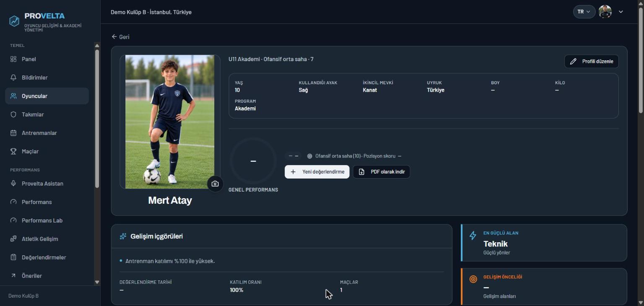The width and height of the screenshot is (644, 306).
Task: Click the Takımlar shield icon
Action: tap(13, 114)
